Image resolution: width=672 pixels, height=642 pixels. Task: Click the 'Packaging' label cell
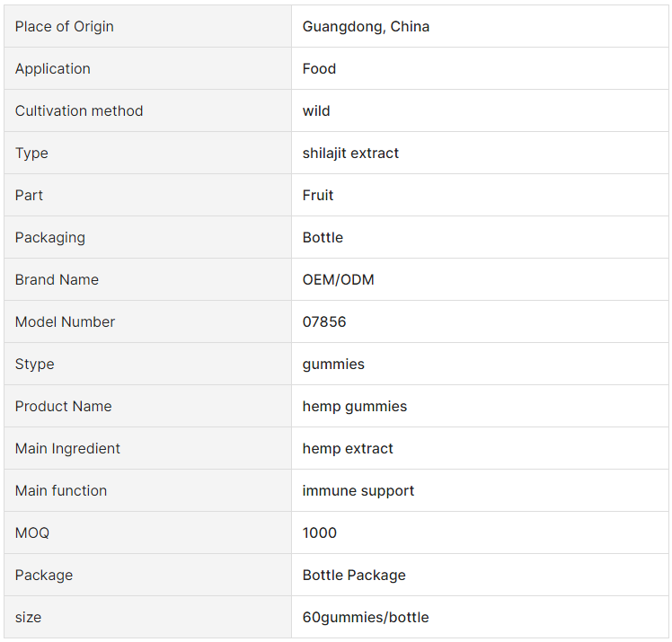[50, 237]
